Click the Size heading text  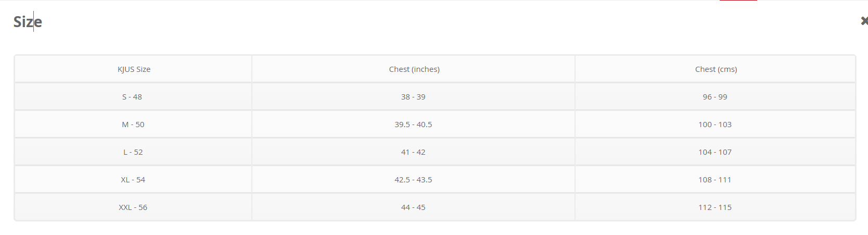click(x=28, y=22)
